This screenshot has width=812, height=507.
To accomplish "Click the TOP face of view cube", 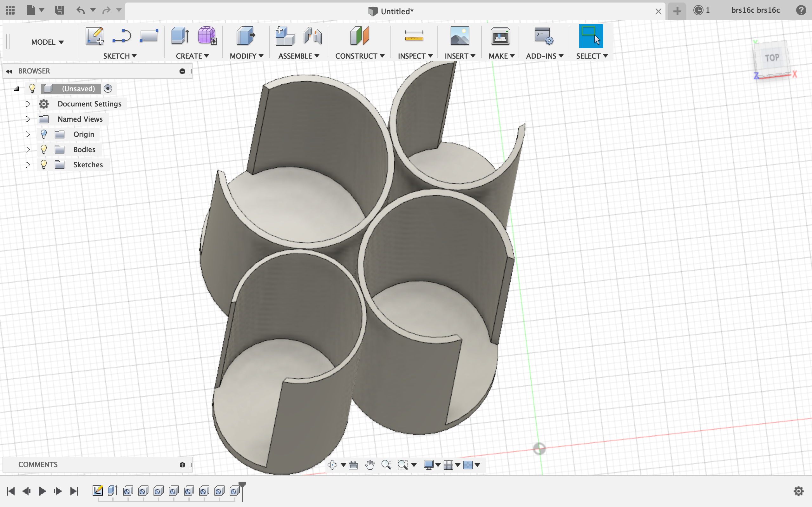I will [x=771, y=58].
